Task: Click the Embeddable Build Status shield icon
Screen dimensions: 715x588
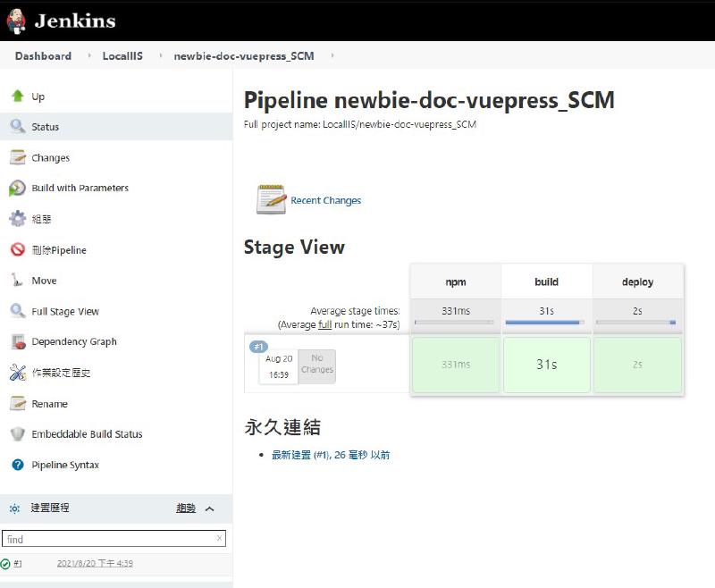Action: pyautogui.click(x=17, y=434)
